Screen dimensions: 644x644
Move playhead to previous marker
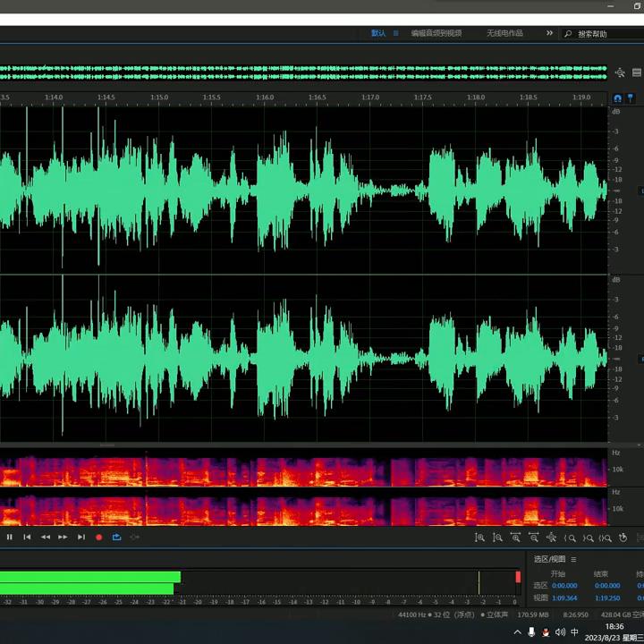(x=27, y=537)
